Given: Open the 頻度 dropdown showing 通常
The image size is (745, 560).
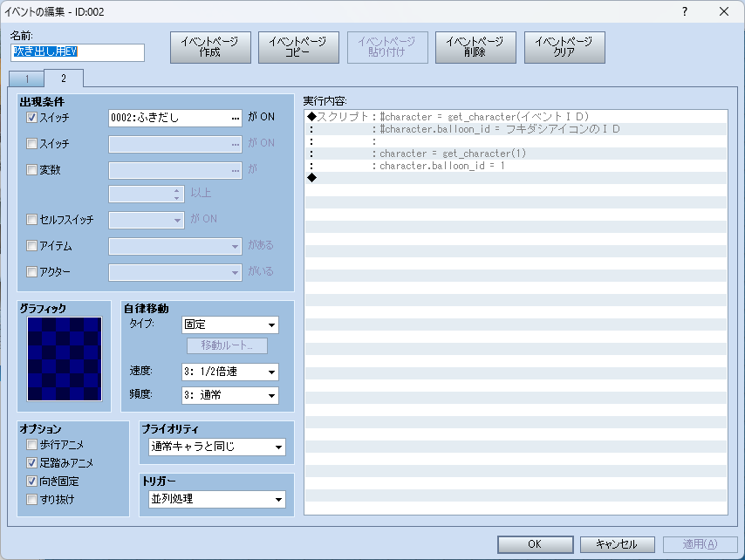Looking at the screenshot, I should [x=230, y=395].
